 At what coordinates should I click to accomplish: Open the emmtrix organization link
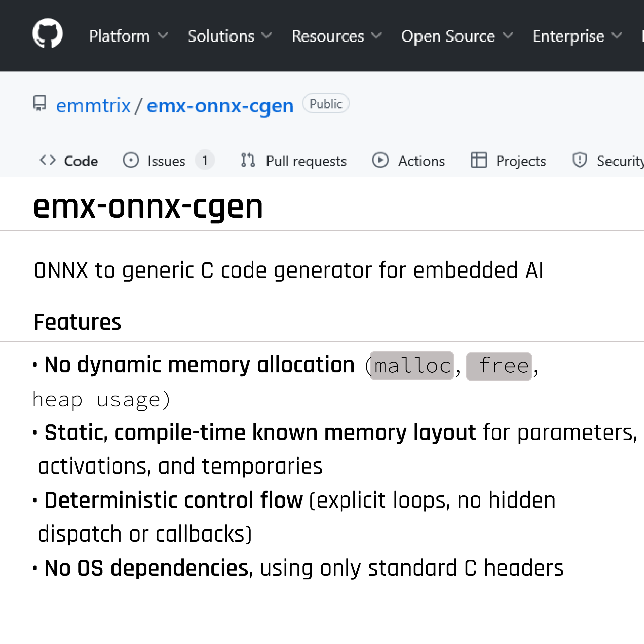[x=93, y=105]
